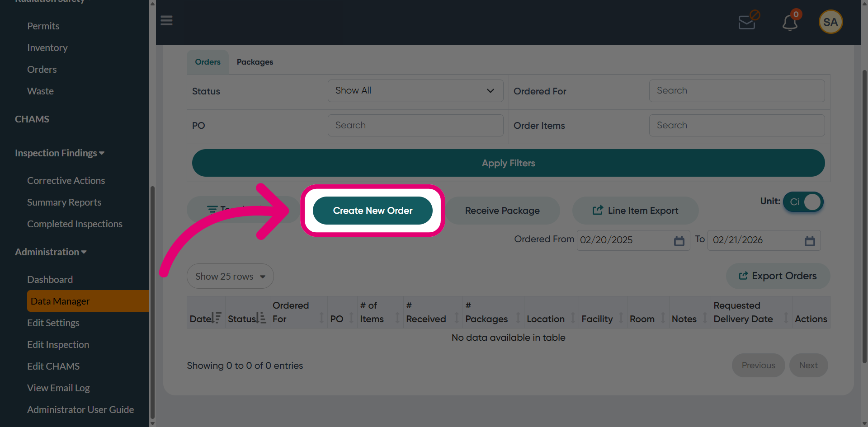
Task: Sort table by Location column
Action: click(551, 312)
